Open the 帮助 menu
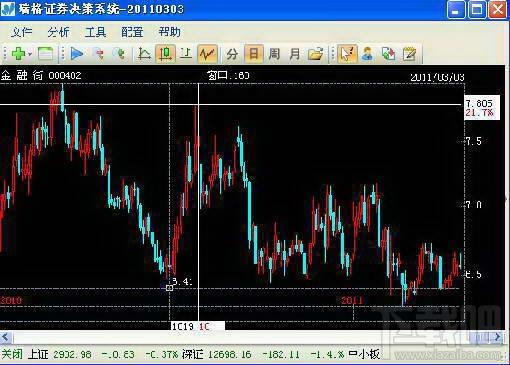 [169, 32]
